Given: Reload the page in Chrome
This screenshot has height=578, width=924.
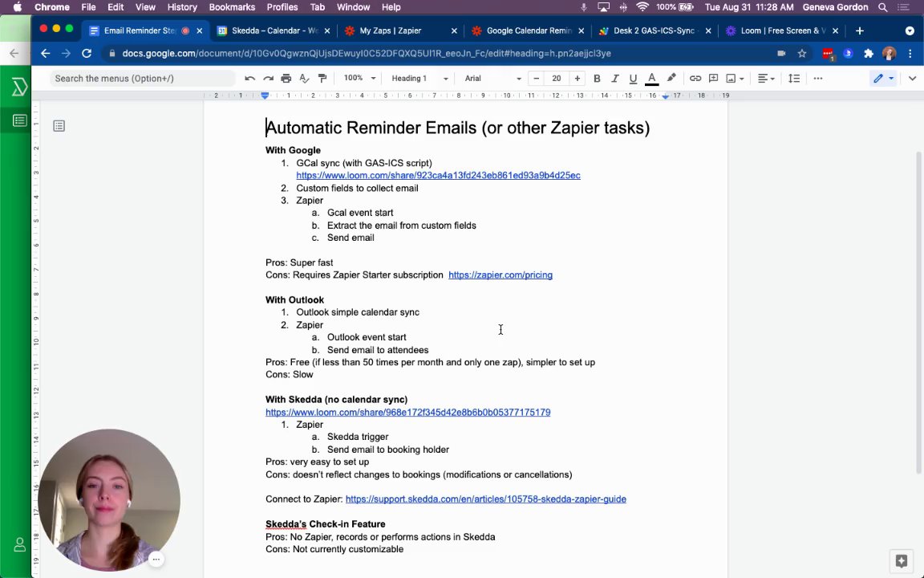Looking at the screenshot, I should click(x=87, y=54).
